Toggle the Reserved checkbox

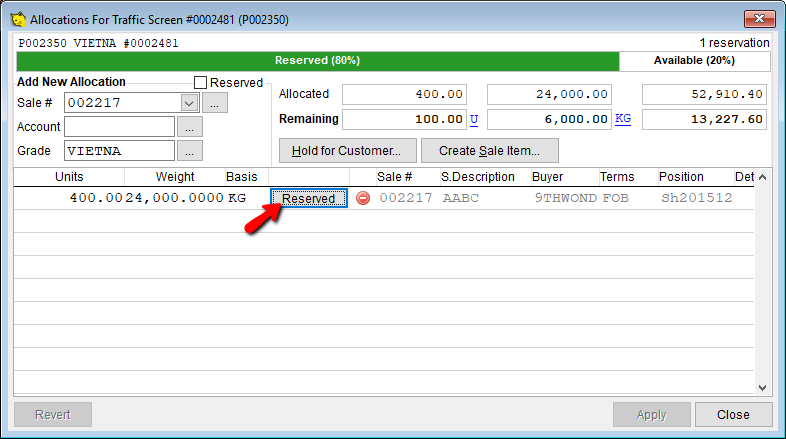click(x=201, y=83)
